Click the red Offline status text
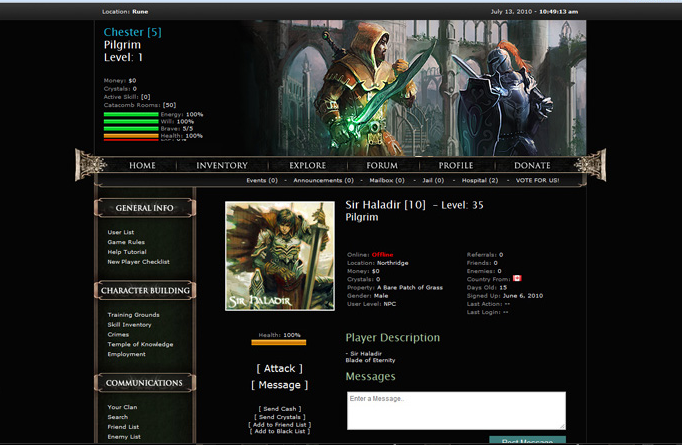This screenshot has height=445, width=682. 382,254
